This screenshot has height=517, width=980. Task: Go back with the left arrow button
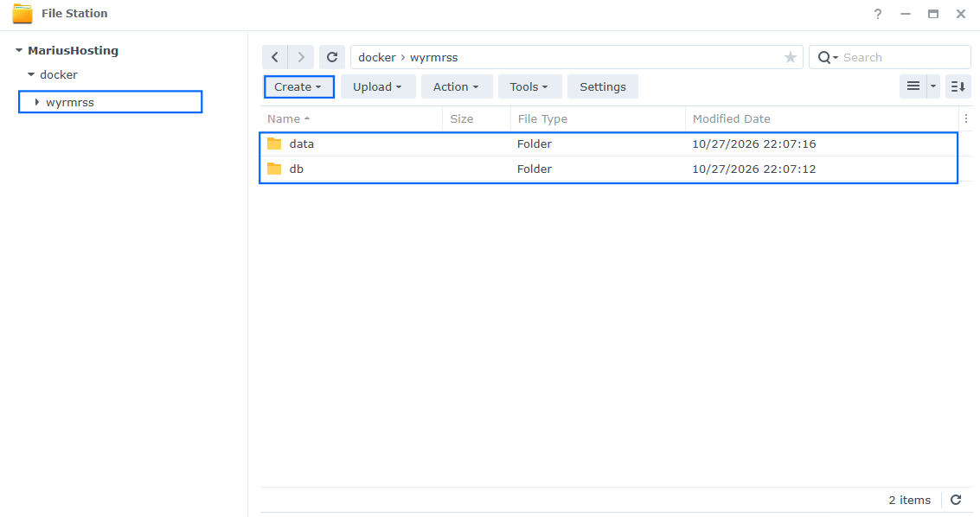tap(275, 57)
